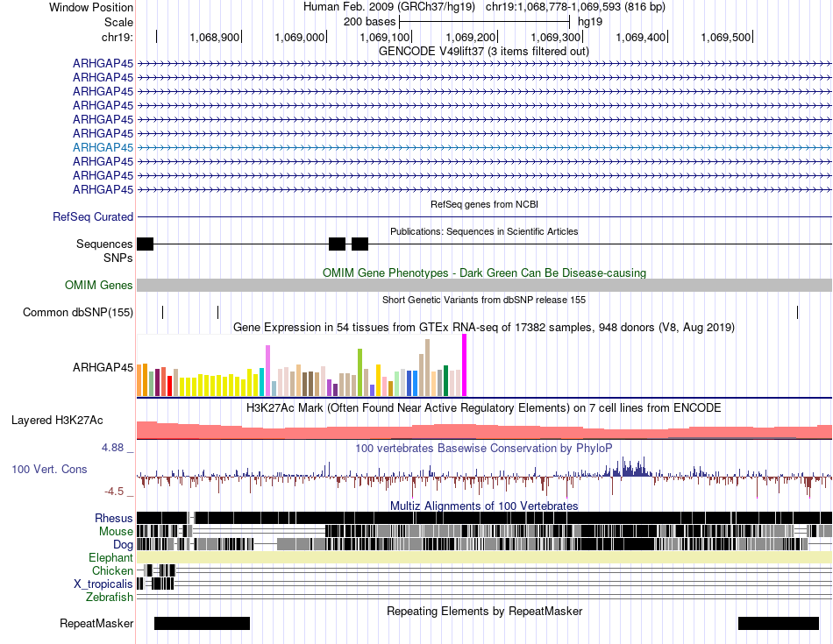Click the Sequences track label
The height and width of the screenshot is (644, 833).
coord(104,244)
